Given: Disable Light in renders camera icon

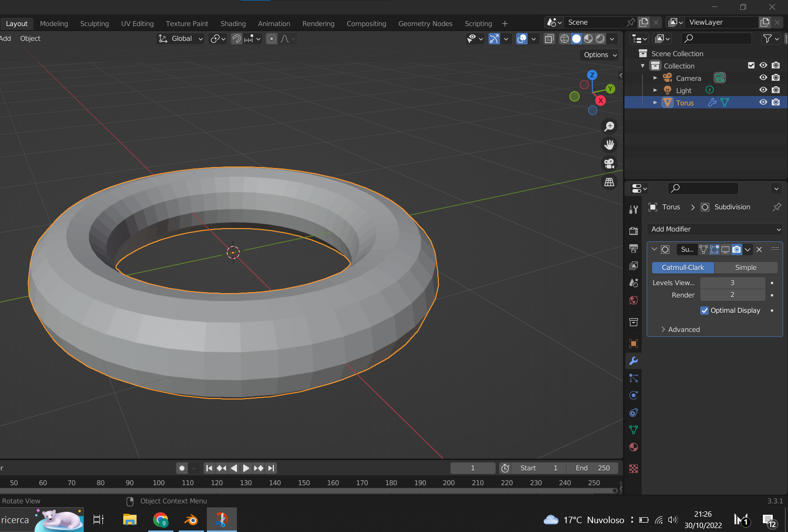Looking at the screenshot, I should [x=776, y=90].
